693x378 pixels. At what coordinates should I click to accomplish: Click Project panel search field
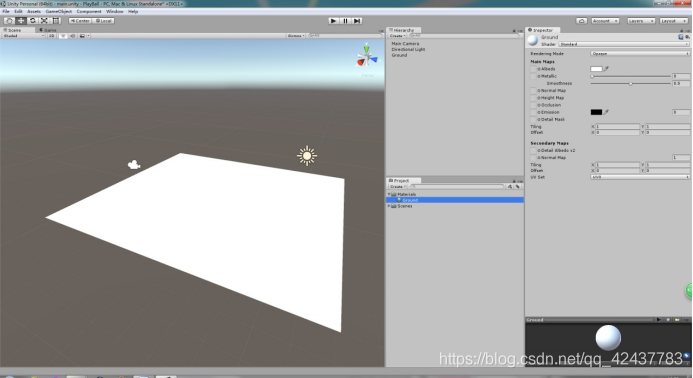click(457, 187)
